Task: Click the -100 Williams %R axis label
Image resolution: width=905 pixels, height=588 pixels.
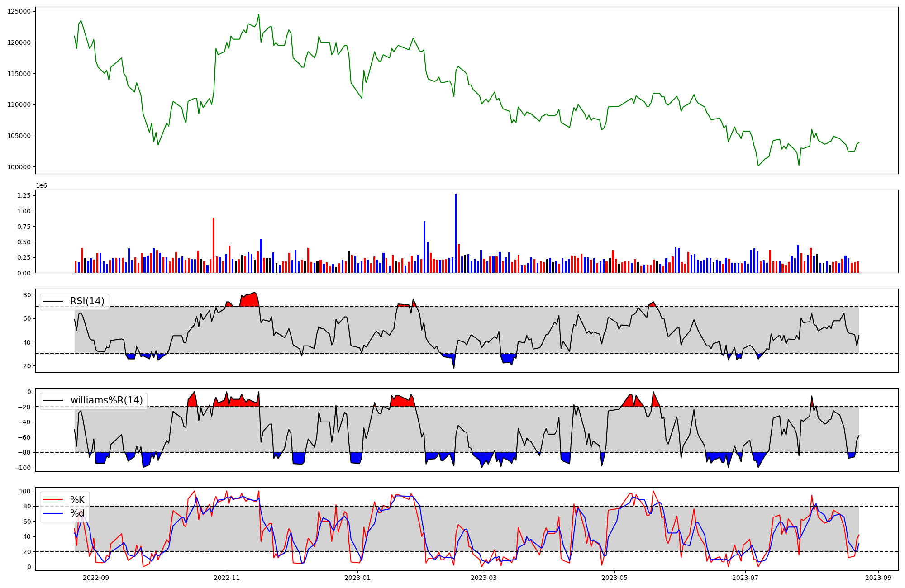Action: (x=22, y=468)
